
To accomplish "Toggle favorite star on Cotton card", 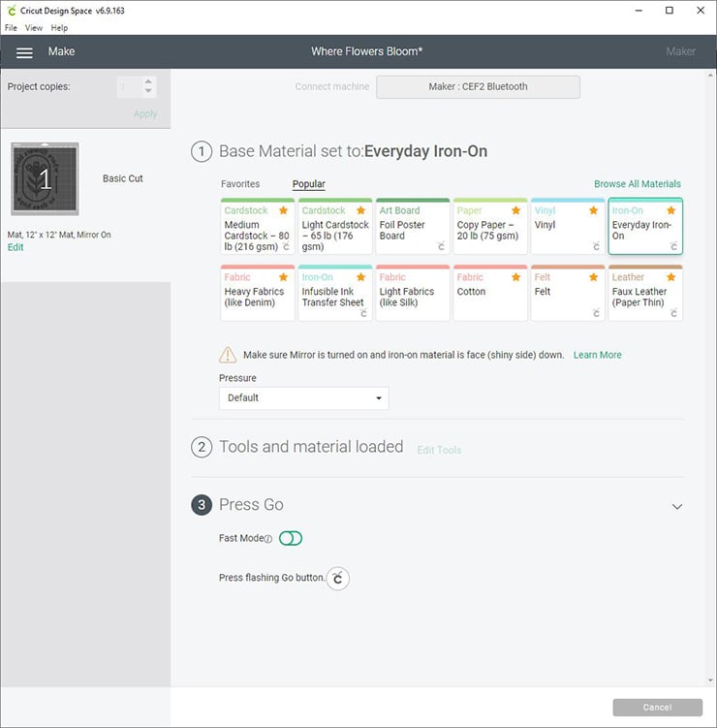I will point(515,277).
